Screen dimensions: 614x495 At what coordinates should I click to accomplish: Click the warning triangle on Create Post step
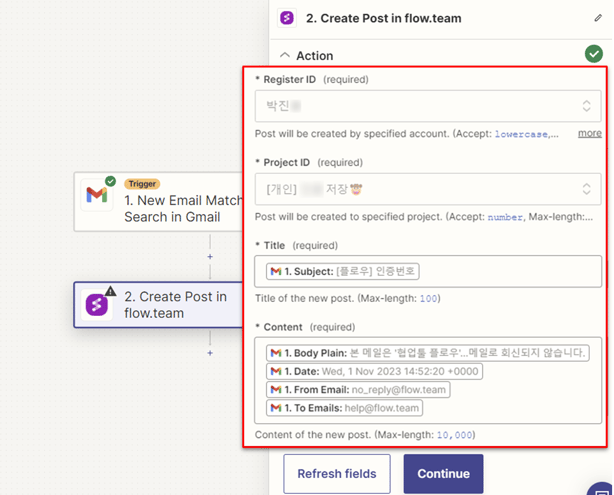click(111, 292)
